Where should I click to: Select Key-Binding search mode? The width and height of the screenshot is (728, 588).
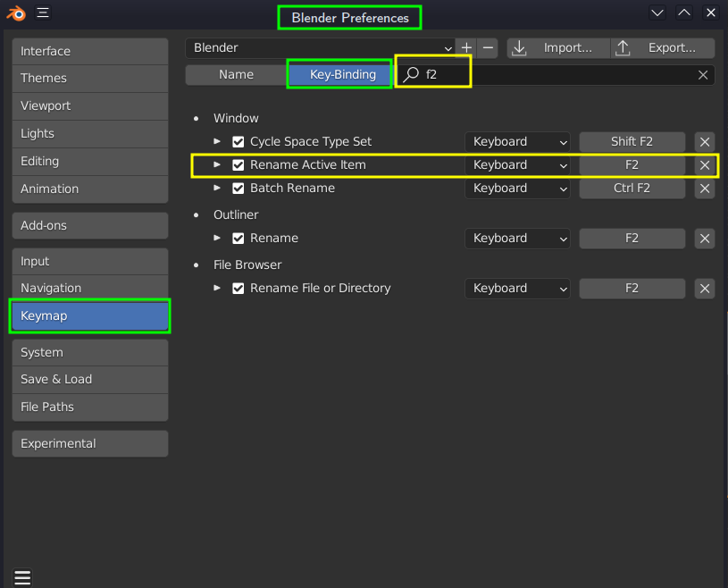(343, 75)
